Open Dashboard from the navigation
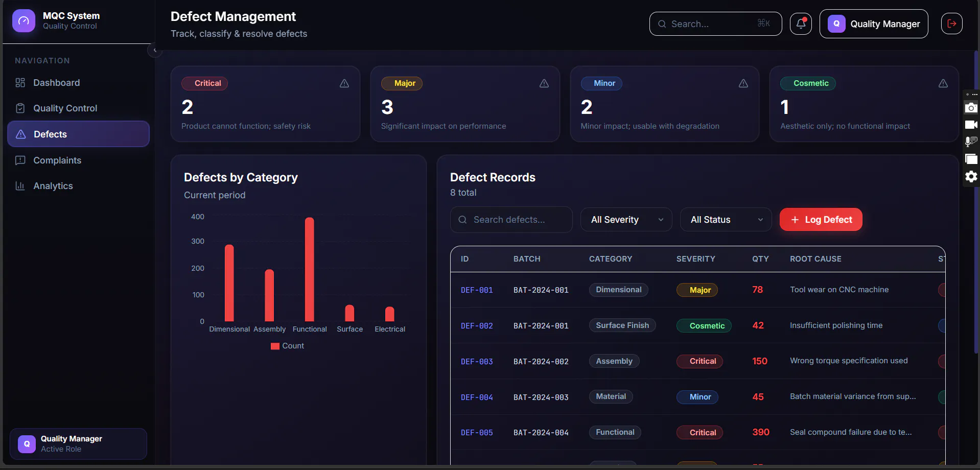Image resolution: width=980 pixels, height=470 pixels. [x=78, y=83]
